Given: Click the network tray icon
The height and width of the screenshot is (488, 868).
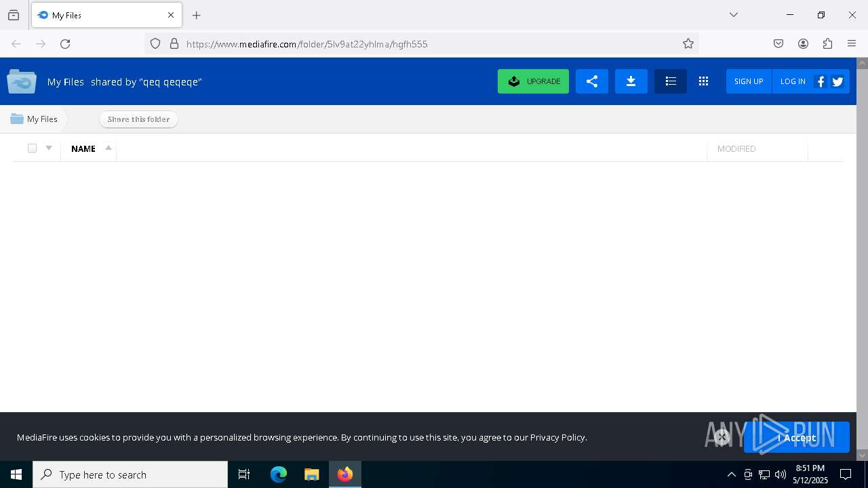Looking at the screenshot, I should pyautogui.click(x=764, y=474).
